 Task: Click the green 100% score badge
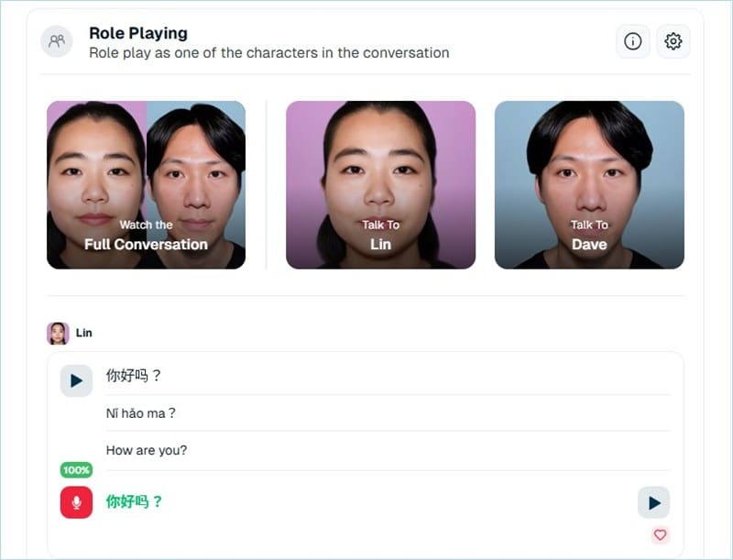point(76,470)
